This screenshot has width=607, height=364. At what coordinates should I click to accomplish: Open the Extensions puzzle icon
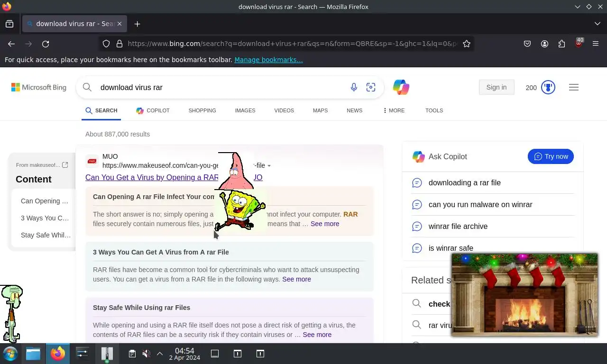pos(561,44)
